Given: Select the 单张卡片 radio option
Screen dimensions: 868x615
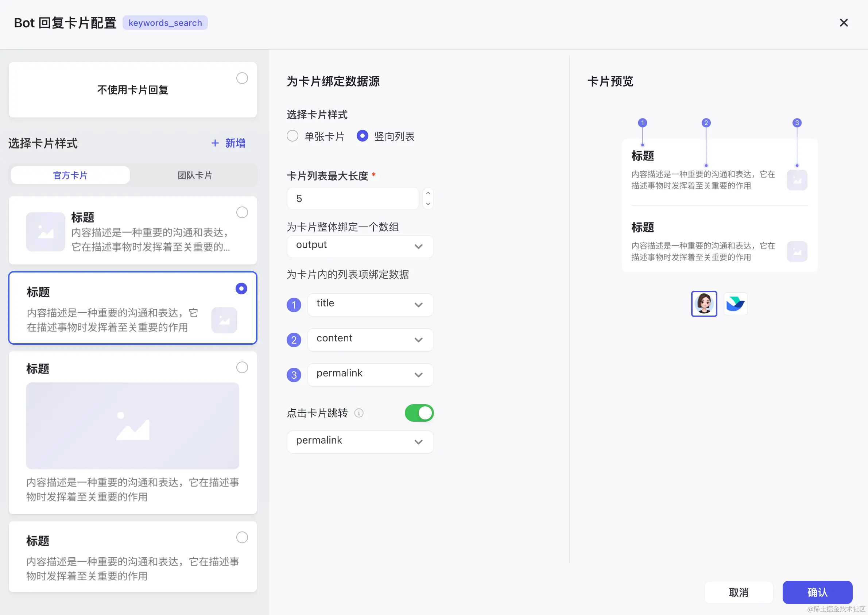Looking at the screenshot, I should click(x=292, y=136).
